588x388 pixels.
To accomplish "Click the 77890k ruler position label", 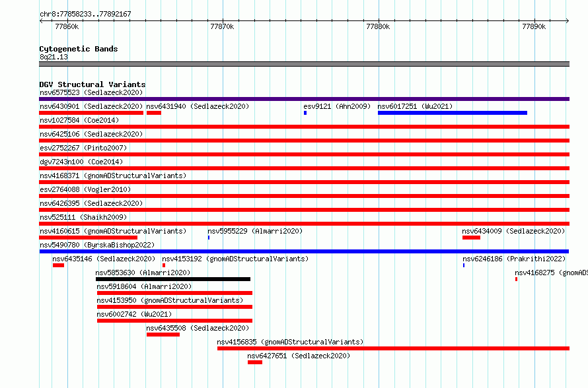I will 534,26.
